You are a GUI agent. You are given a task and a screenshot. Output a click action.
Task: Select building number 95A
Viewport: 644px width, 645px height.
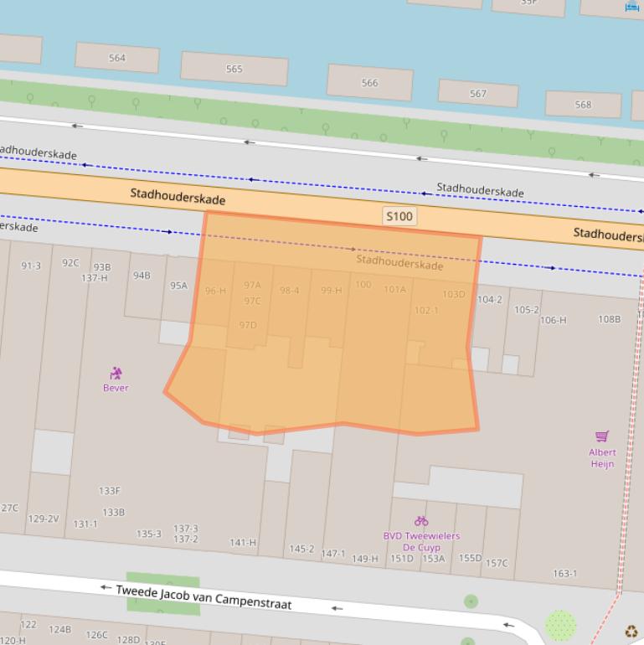[179, 286]
